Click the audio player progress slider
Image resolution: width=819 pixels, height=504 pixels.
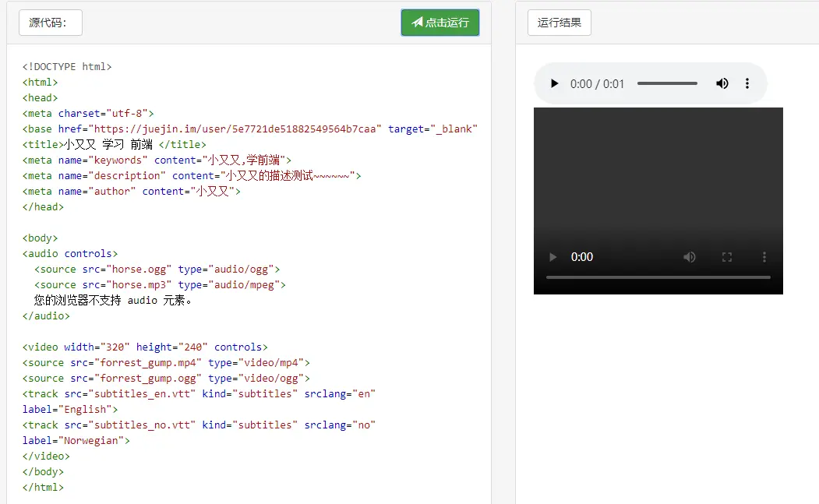(667, 83)
